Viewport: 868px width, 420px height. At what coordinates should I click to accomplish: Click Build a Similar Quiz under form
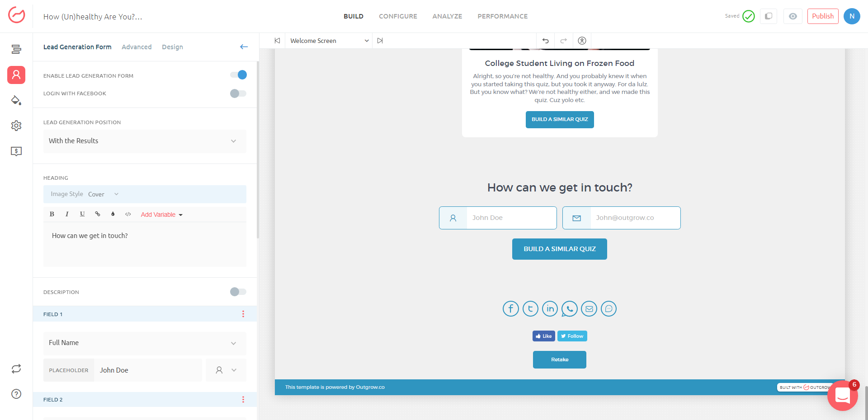(560, 249)
